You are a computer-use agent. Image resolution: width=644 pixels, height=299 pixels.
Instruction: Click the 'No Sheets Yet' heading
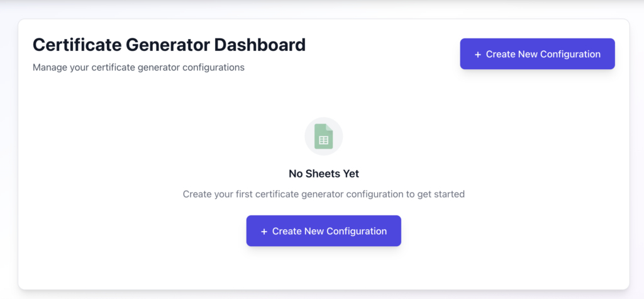[x=323, y=174]
